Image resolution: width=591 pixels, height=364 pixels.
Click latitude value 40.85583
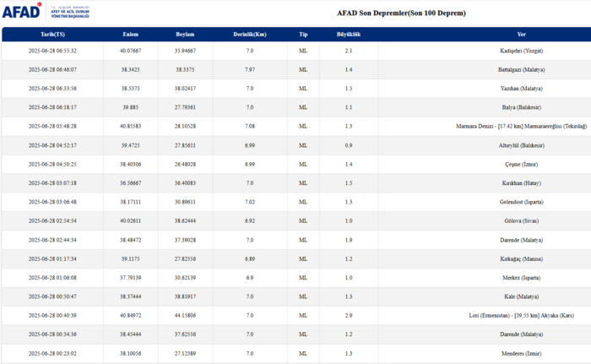point(130,127)
